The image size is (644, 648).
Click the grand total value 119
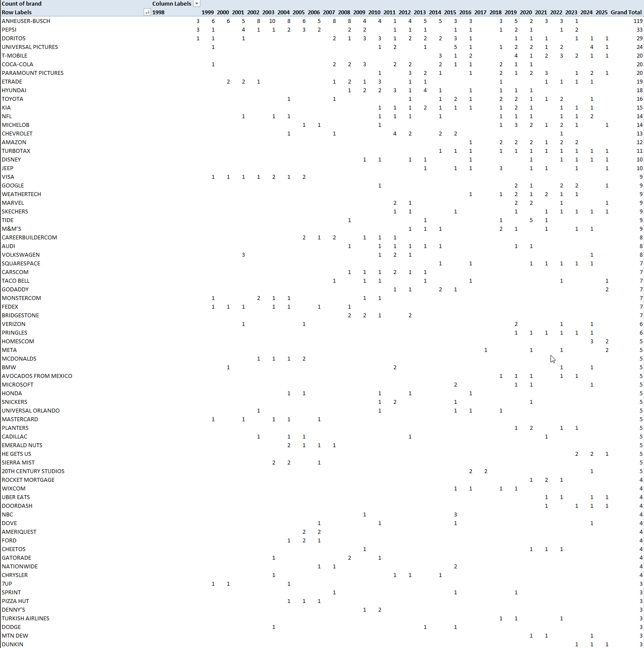coord(638,21)
